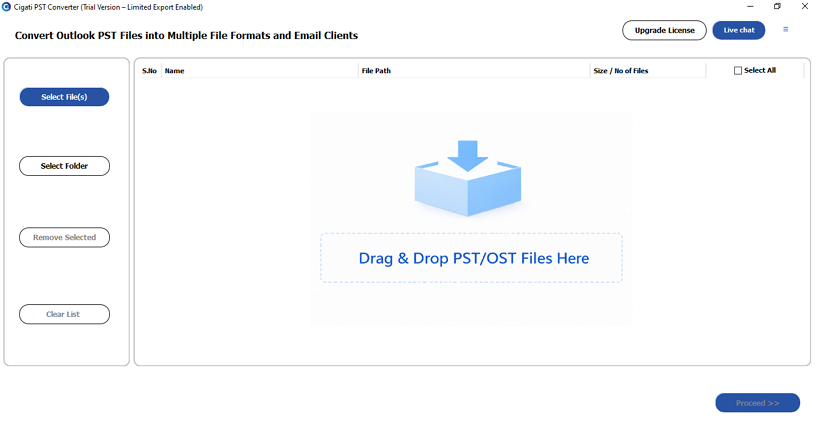
Task: Open the hamburger menu icon
Action: 785,30
